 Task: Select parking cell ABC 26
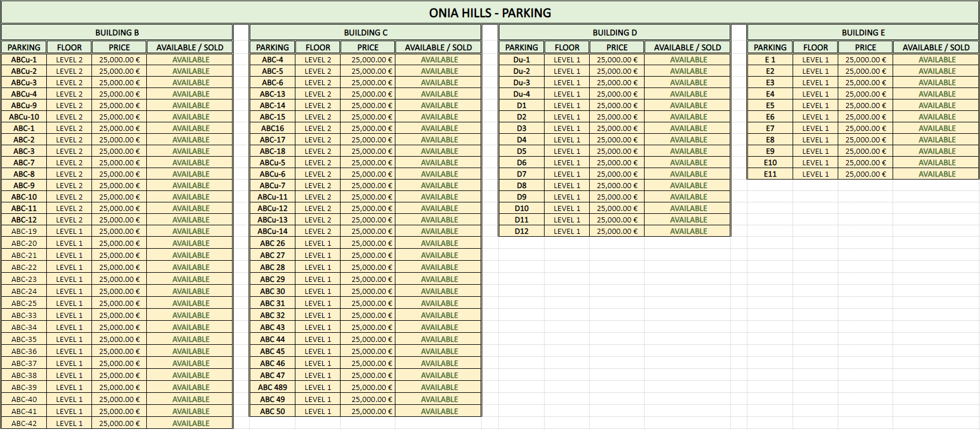(x=273, y=243)
